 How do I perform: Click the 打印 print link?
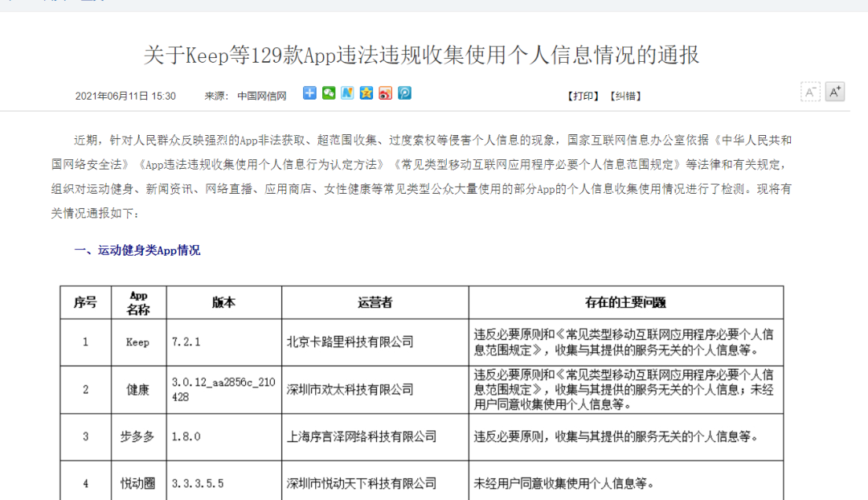pyautogui.click(x=583, y=96)
